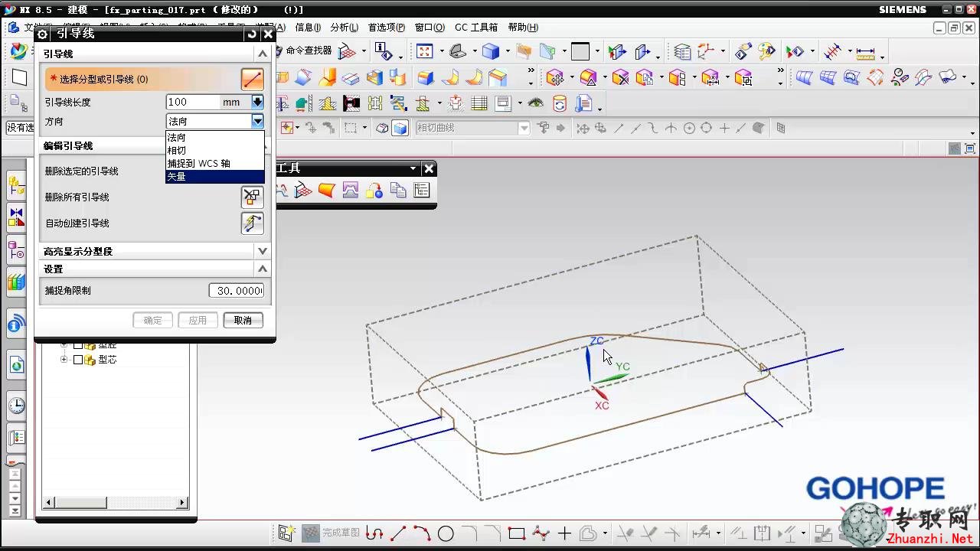Viewport: 980px width, 551px height.
Task: Click the delete all guide lines icon
Action: (x=252, y=197)
